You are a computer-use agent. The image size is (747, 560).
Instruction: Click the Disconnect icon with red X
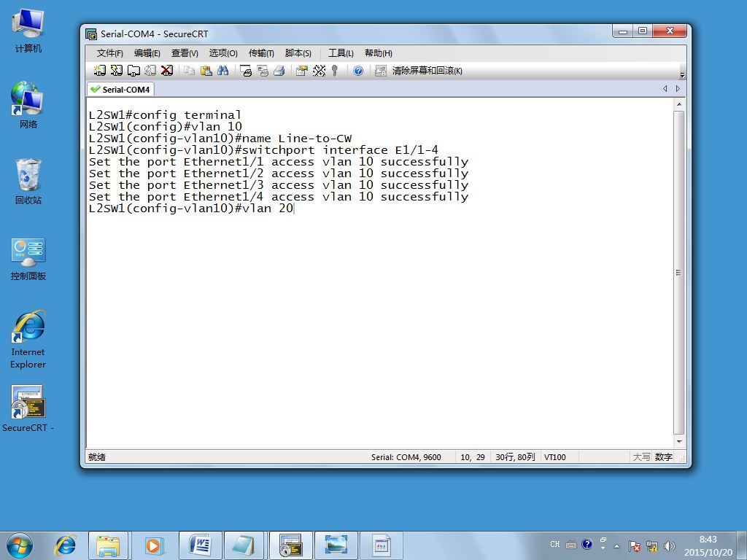(167, 71)
